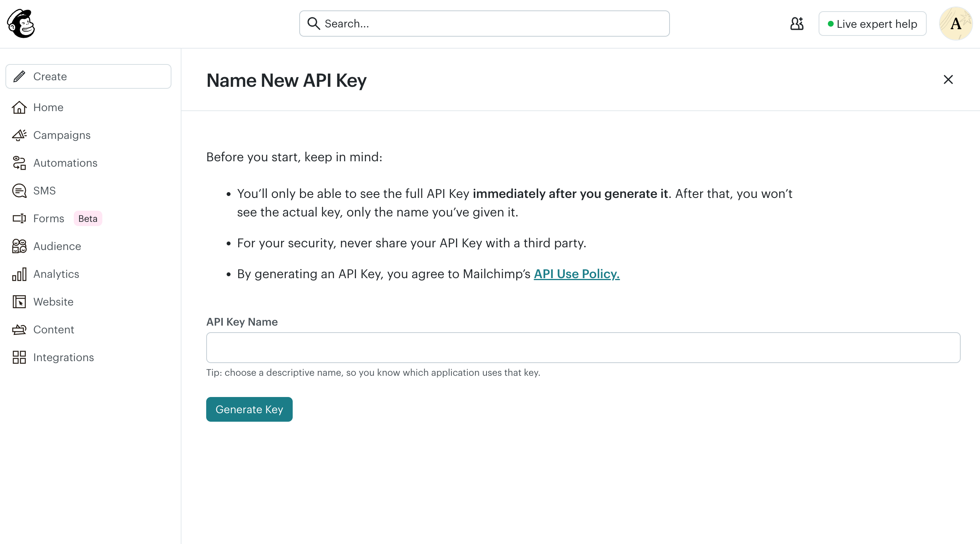Open the Forms menu item
Viewport: 980px width, 544px height.
[x=49, y=218]
